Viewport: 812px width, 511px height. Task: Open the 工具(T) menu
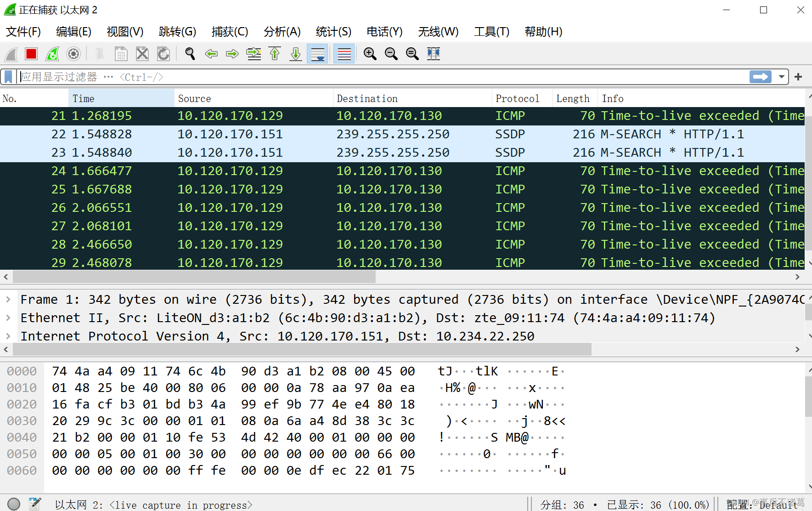[492, 32]
